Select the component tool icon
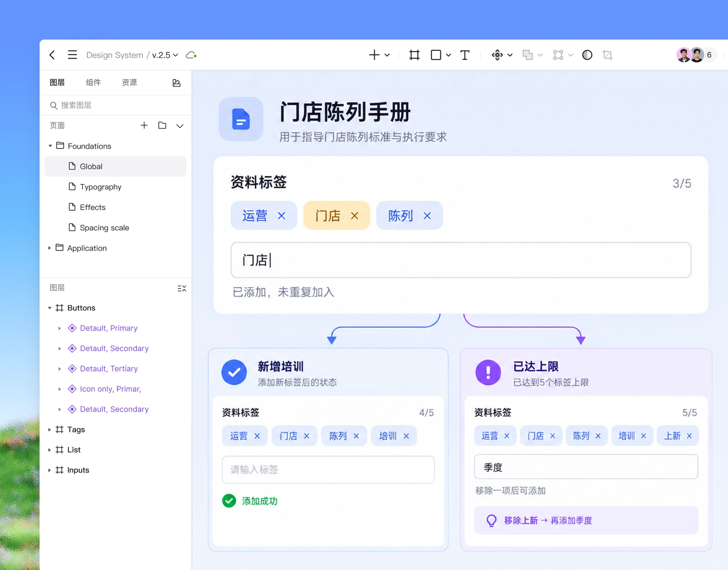The width and height of the screenshot is (728, 570). pyautogui.click(x=497, y=55)
